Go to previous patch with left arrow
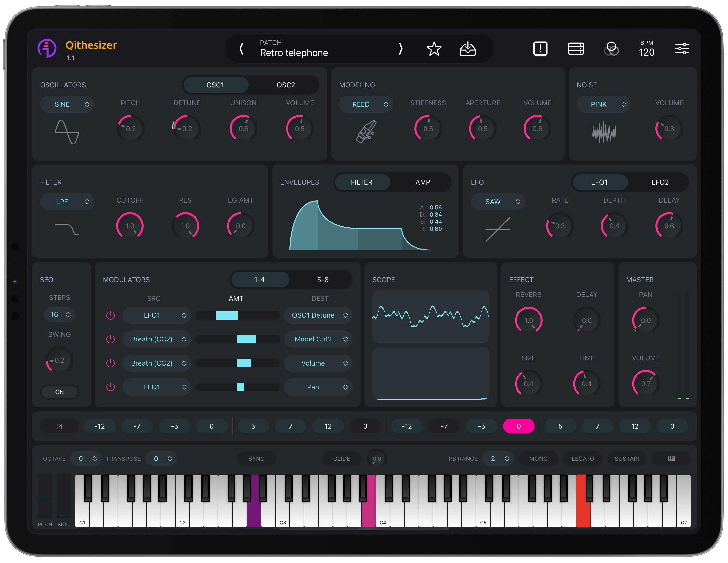Viewport: 728px width, 563px height. tap(241, 49)
